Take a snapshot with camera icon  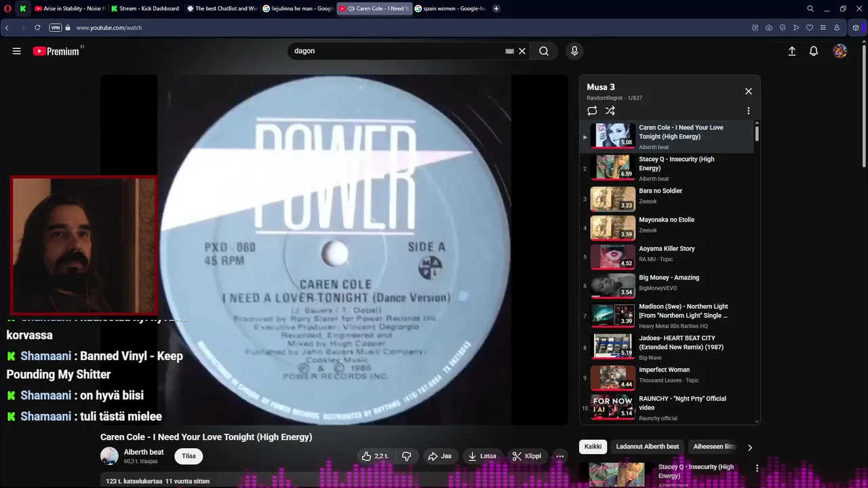tap(769, 28)
